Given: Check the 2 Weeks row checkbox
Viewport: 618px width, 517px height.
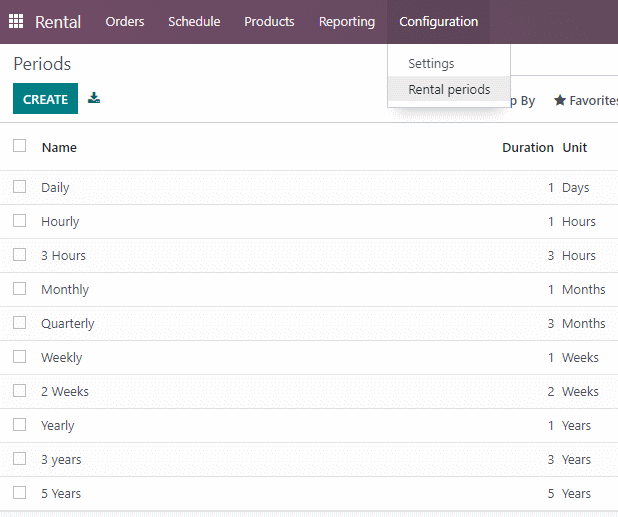Looking at the screenshot, I should click(19, 391).
